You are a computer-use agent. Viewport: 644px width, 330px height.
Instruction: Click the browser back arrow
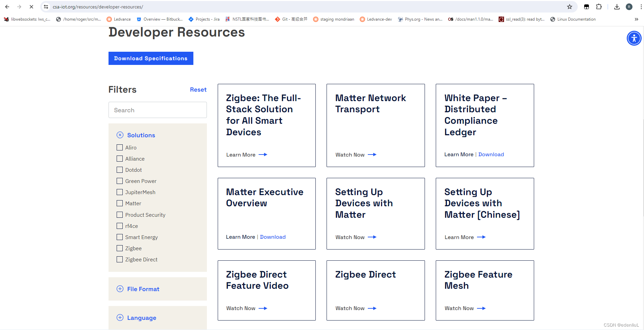point(7,7)
